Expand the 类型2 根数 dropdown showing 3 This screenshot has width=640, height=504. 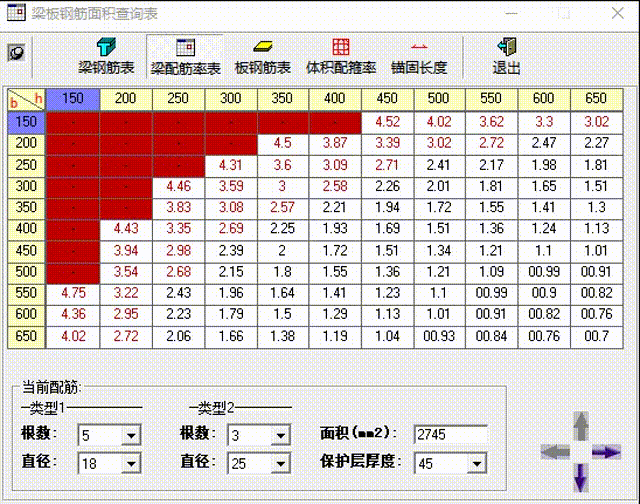[x=280, y=435]
